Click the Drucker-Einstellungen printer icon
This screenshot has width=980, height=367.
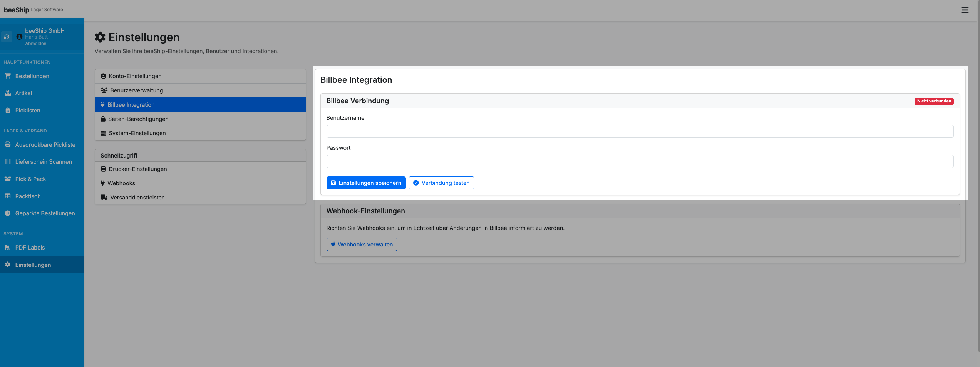pyautogui.click(x=103, y=169)
